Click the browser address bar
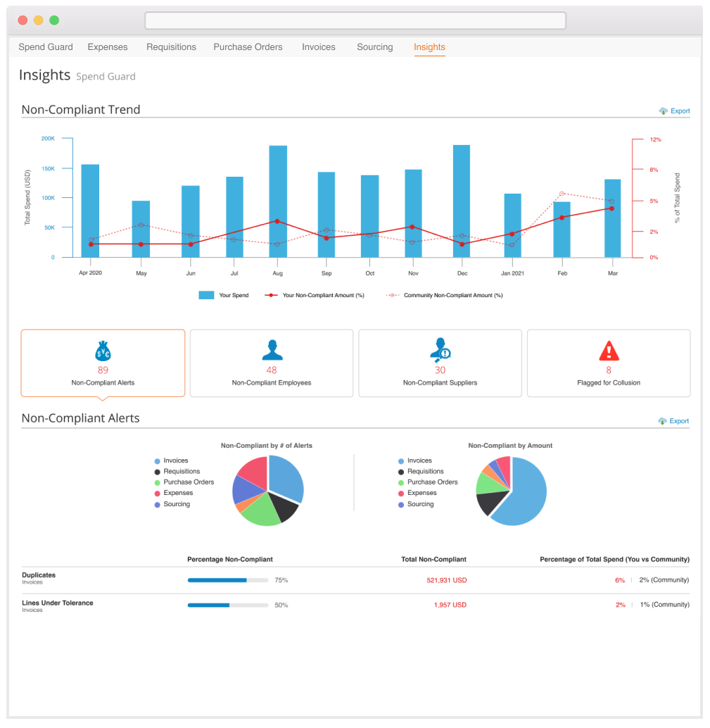The image size is (710, 728). (x=355, y=20)
